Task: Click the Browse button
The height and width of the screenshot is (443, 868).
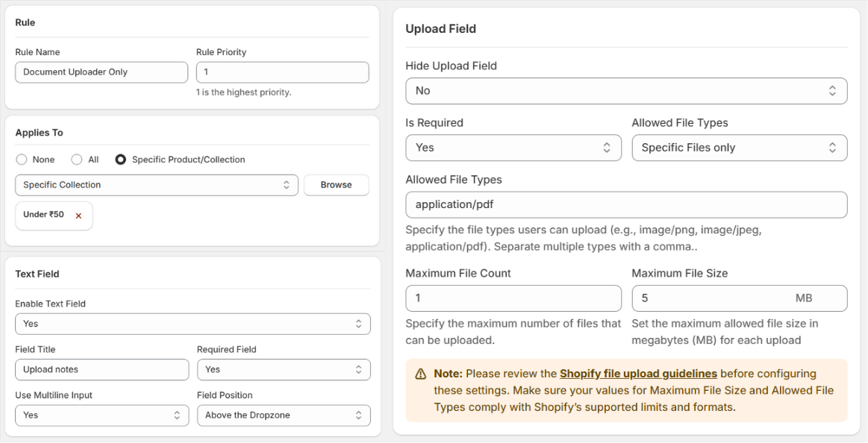Action: (336, 185)
